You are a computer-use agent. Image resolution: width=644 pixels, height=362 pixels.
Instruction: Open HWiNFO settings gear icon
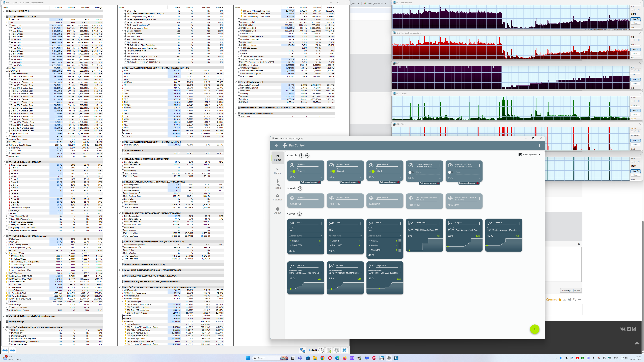[x=336, y=350]
